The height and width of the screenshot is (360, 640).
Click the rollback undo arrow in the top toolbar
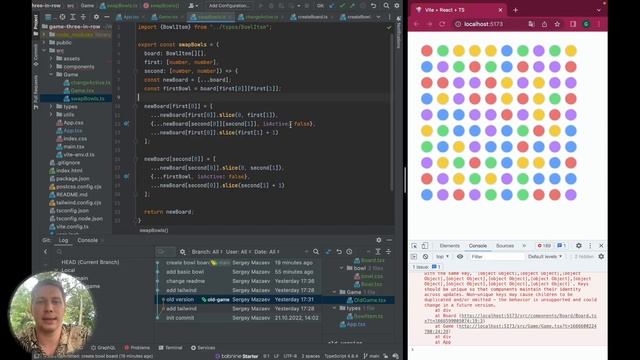tap(373, 6)
